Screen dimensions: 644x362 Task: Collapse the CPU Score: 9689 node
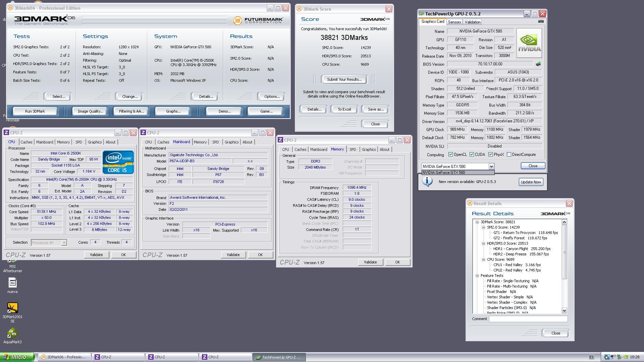point(483,259)
